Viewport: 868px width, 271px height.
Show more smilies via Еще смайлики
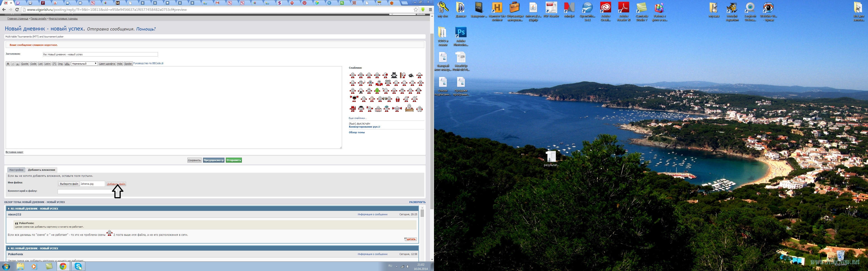point(358,118)
